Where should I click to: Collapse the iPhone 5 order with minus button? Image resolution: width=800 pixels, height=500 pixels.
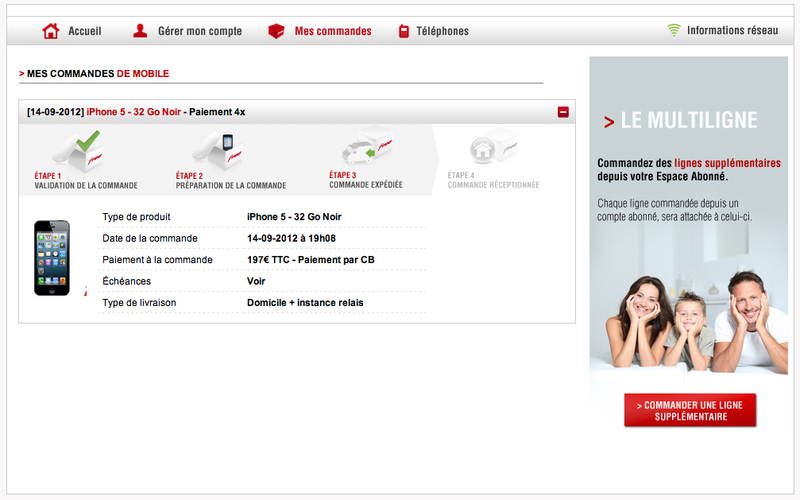tap(563, 112)
